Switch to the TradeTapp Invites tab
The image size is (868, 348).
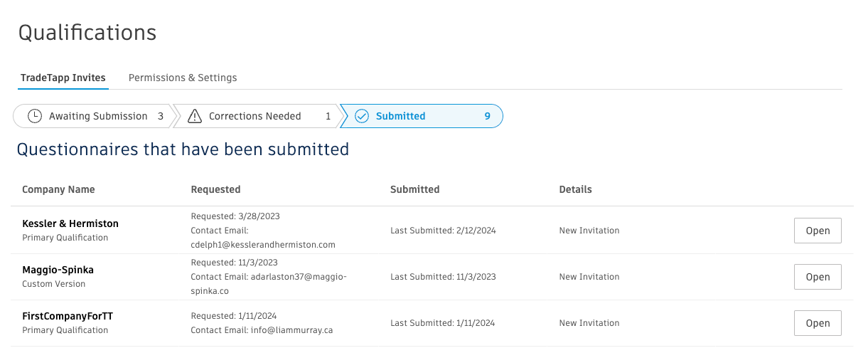click(63, 78)
